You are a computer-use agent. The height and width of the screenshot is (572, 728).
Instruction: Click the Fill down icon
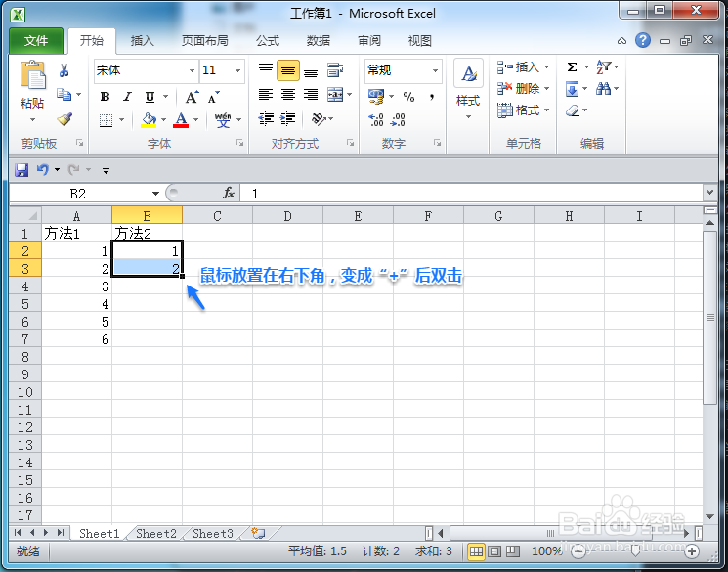pos(572,89)
